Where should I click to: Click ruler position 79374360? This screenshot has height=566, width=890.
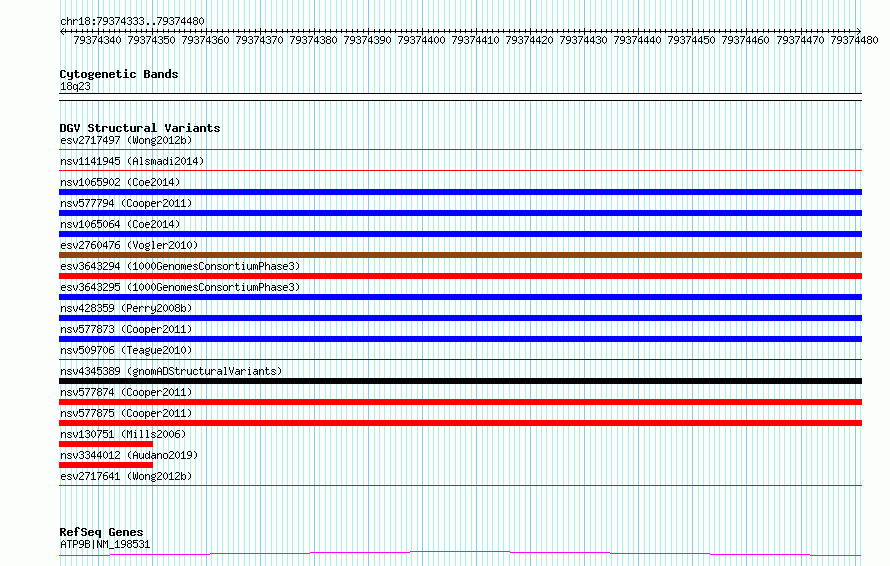[205, 41]
